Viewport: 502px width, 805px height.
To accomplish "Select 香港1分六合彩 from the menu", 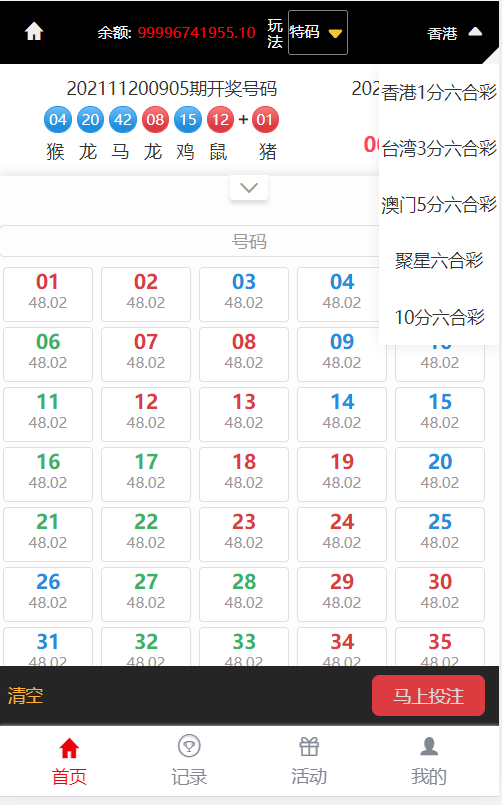I will (x=439, y=92).
